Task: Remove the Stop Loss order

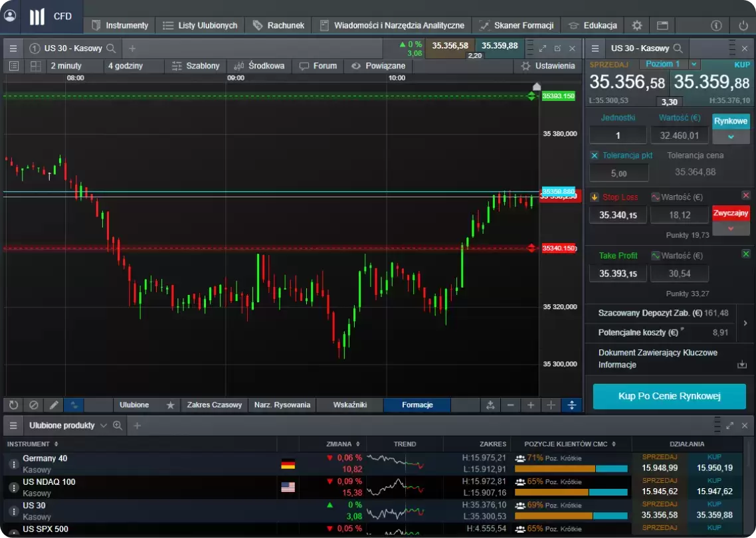Action: [746, 195]
